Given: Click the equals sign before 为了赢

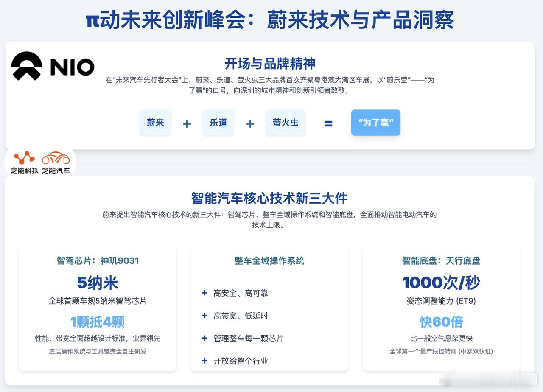Looking at the screenshot, I should [x=328, y=123].
